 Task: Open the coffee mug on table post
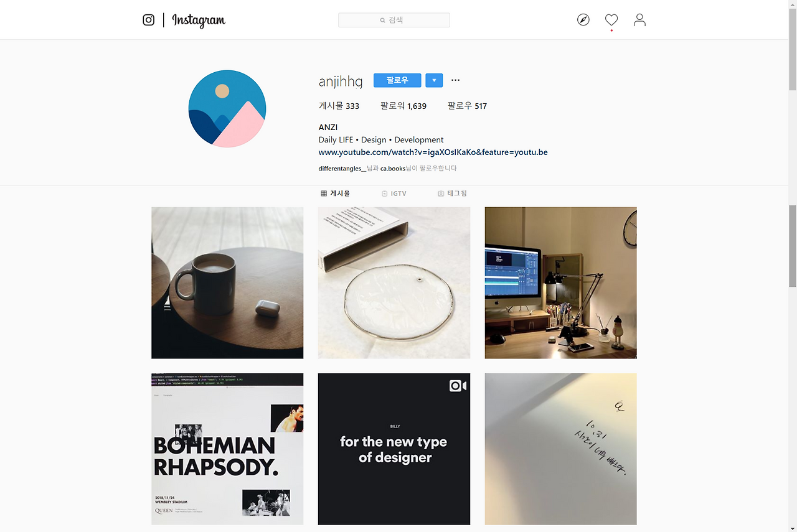[227, 283]
